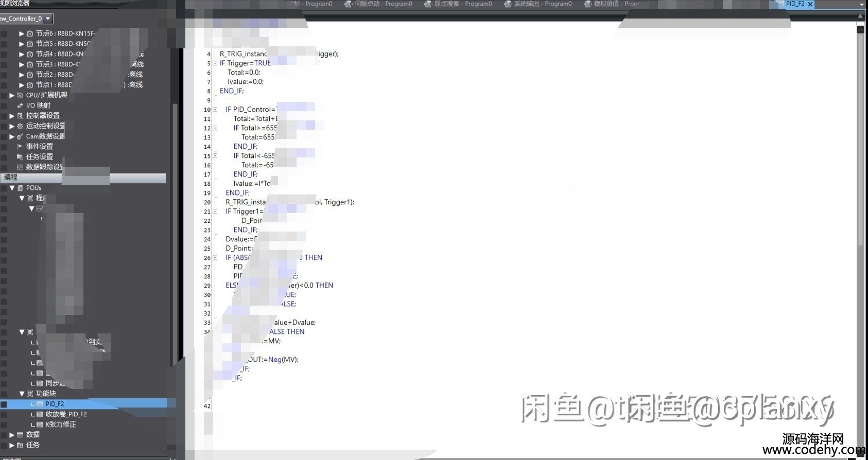Activate the PID_F2 editor tab
Image resolution: width=868 pixels, height=460 pixels.
794,4
